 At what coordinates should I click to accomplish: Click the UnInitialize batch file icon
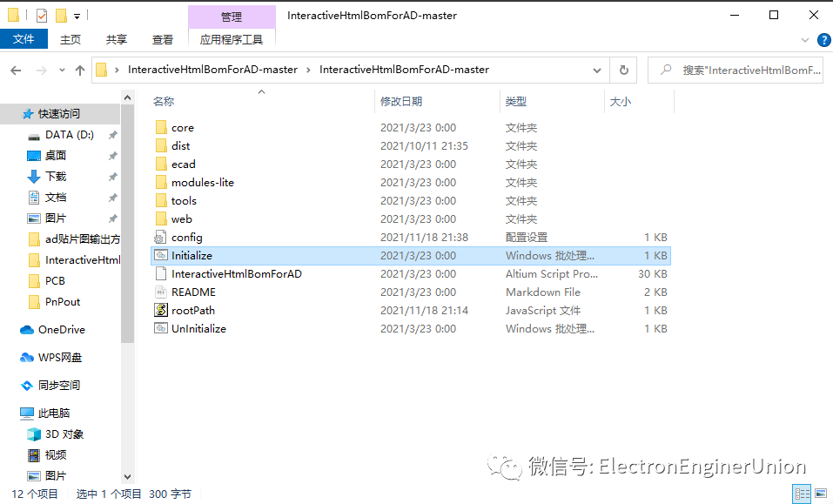(x=160, y=329)
